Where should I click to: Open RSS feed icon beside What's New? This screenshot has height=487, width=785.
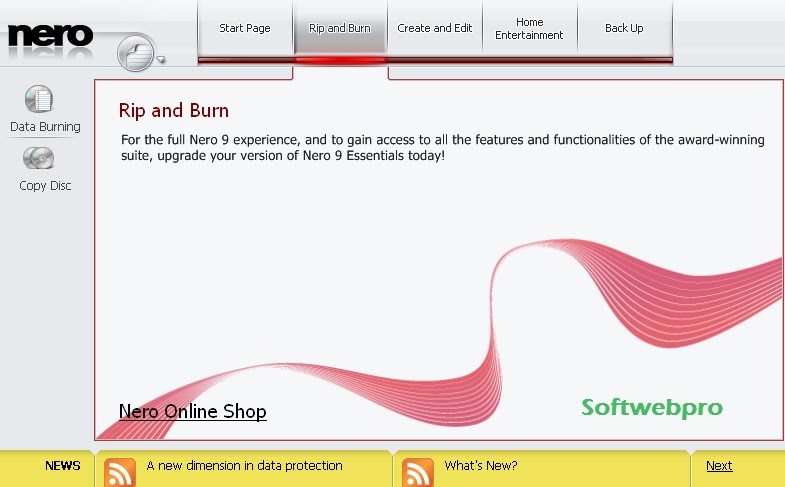pos(418,472)
